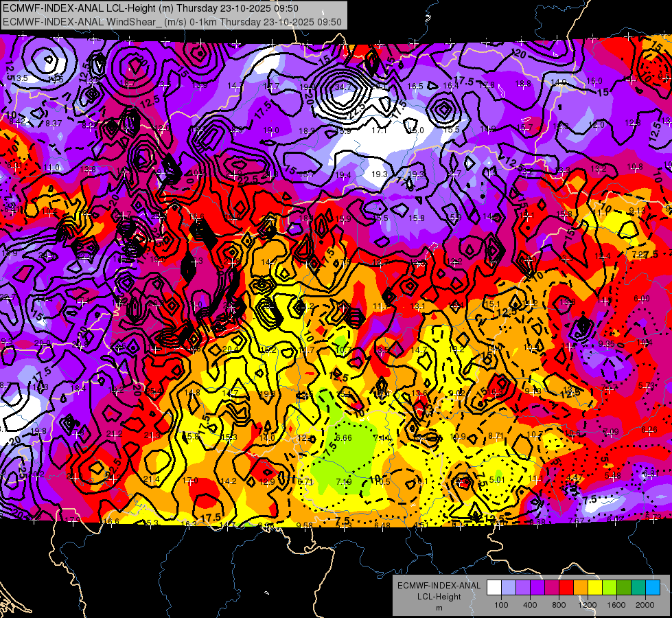672x618 pixels.
Task: Click the '6.26' value on the map
Action: 649,430
